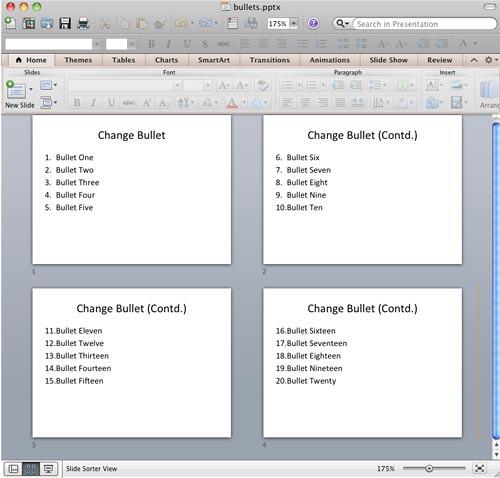Switch to the Themes tab
500x478 pixels.
[78, 60]
